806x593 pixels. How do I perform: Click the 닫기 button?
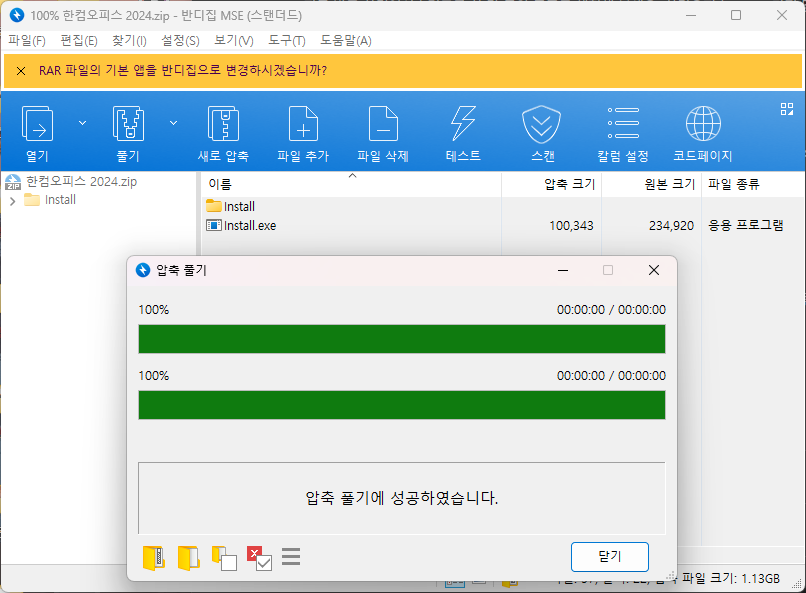click(x=610, y=557)
